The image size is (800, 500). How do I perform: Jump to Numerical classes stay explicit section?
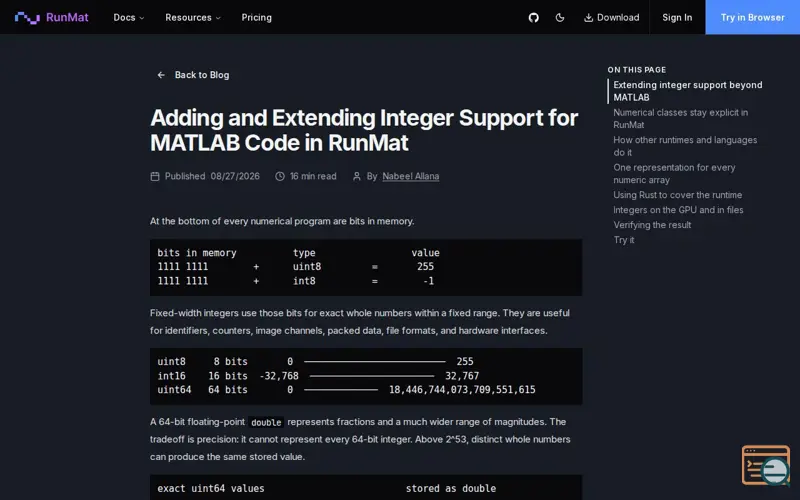coord(681,118)
